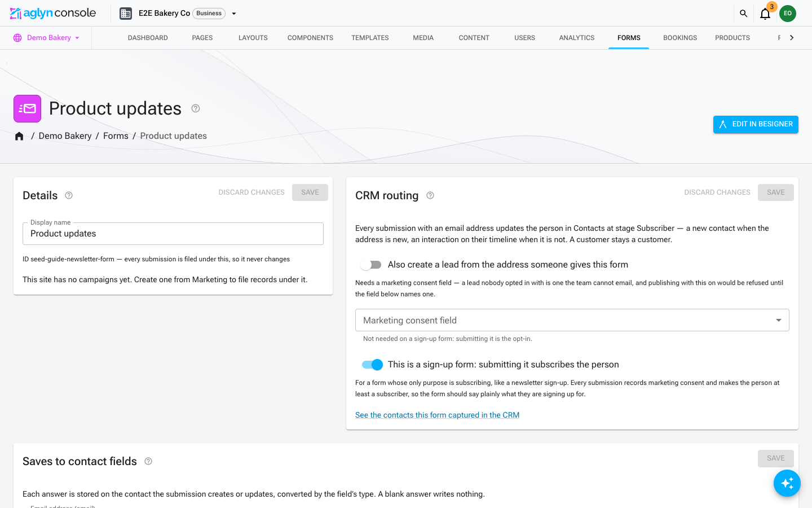Open the Forms breadcrumb link
Screen dimensions: 812x508
[x=116, y=136]
